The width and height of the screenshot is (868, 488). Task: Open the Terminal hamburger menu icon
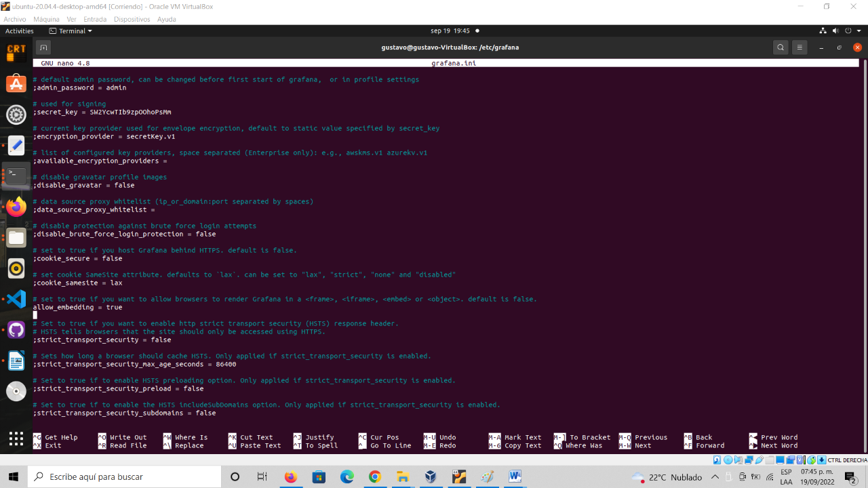pos(800,47)
